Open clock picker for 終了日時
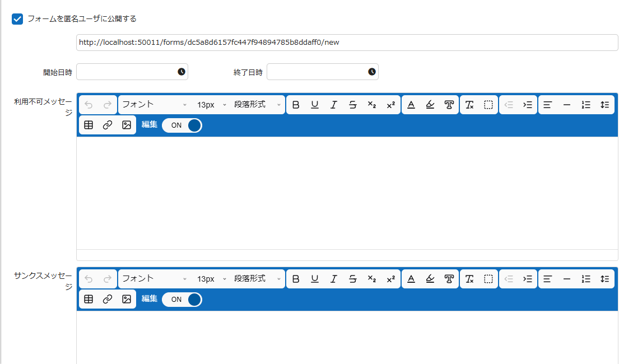Viewport: 633px width, 364px height. [372, 72]
